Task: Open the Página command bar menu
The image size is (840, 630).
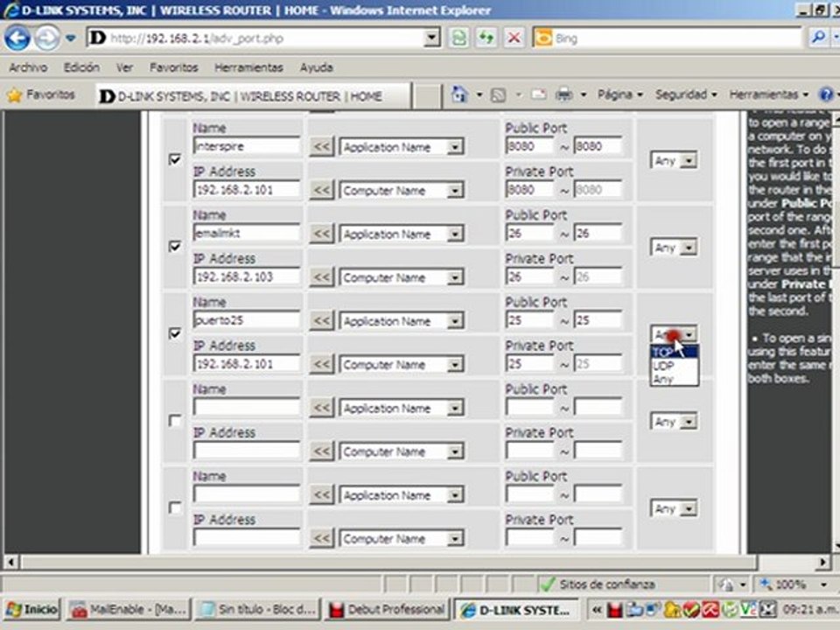Action: pyautogui.click(x=619, y=94)
